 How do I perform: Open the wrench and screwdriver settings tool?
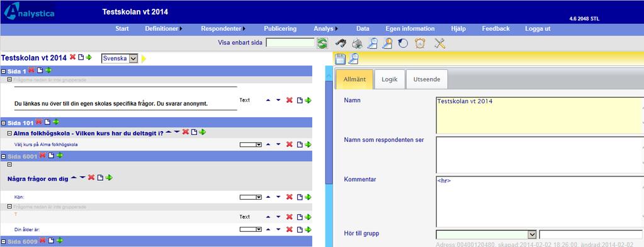(x=440, y=43)
